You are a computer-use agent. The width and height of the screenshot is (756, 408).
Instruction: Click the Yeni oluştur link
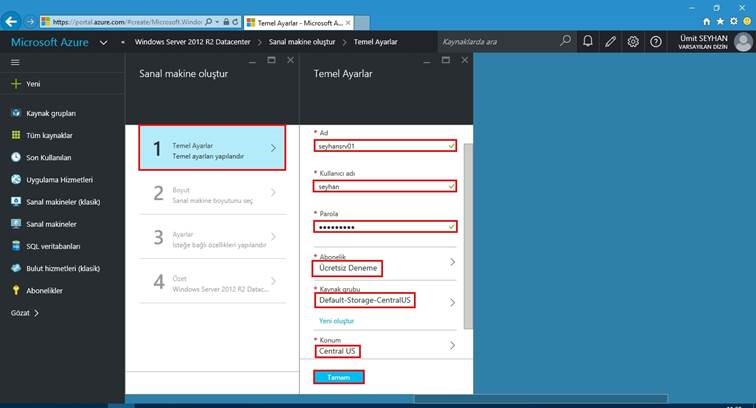point(337,321)
